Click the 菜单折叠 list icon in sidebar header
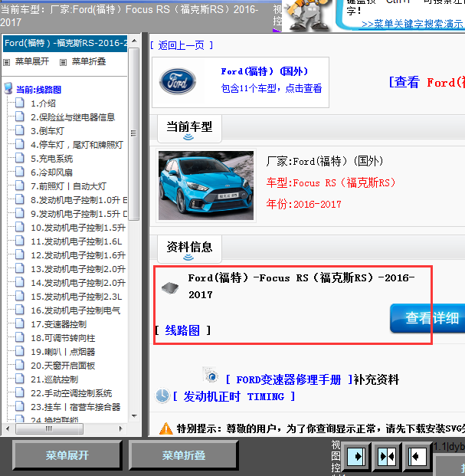 click(63, 62)
